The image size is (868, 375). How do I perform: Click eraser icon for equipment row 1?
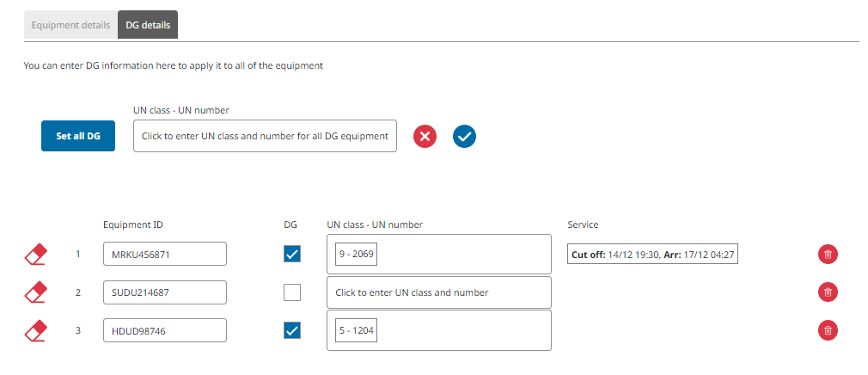click(x=35, y=254)
